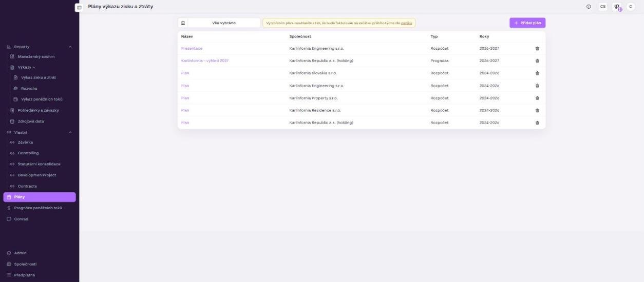Open the Karlinfornia – výhled 2027 plan
The image size is (644, 282).
click(205, 61)
